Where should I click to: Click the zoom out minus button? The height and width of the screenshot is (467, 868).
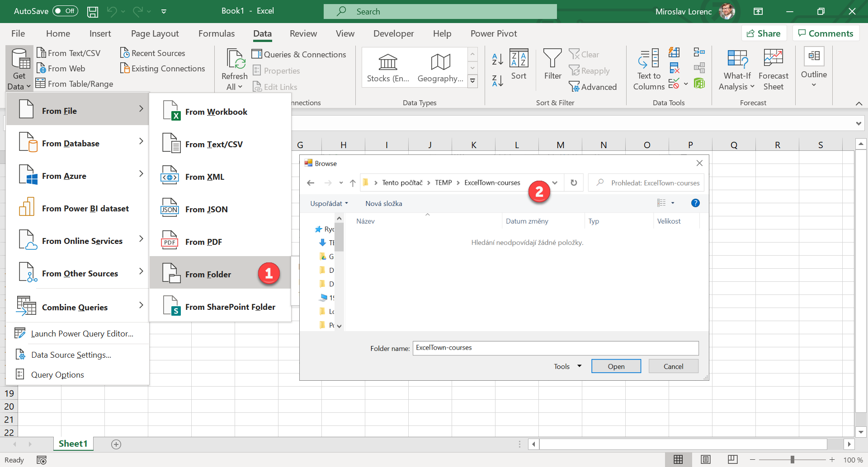(x=752, y=460)
